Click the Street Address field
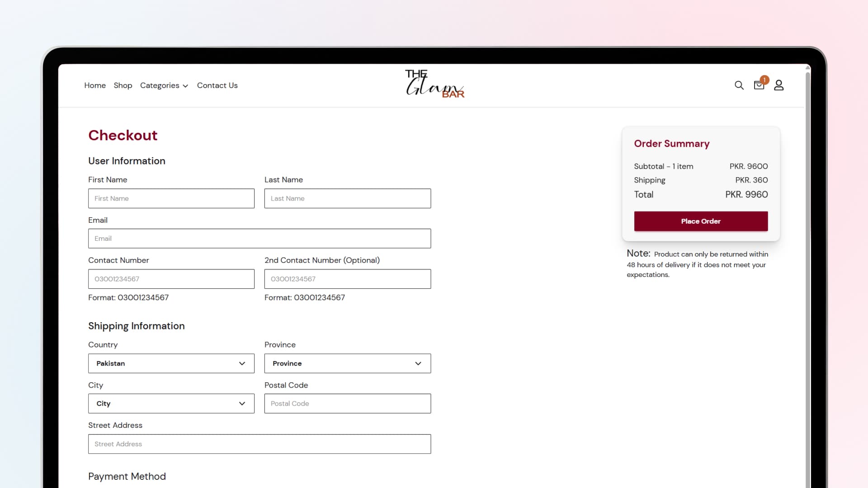This screenshot has height=488, width=868. (x=259, y=444)
